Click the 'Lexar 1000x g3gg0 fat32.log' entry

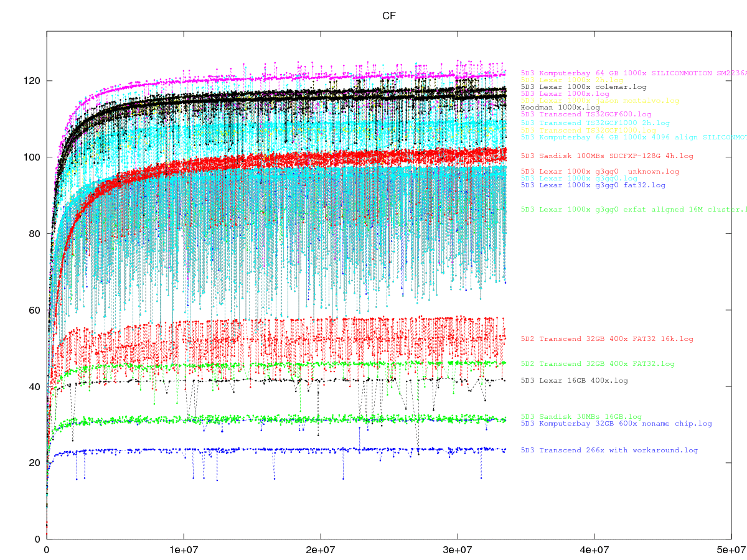tap(593, 185)
